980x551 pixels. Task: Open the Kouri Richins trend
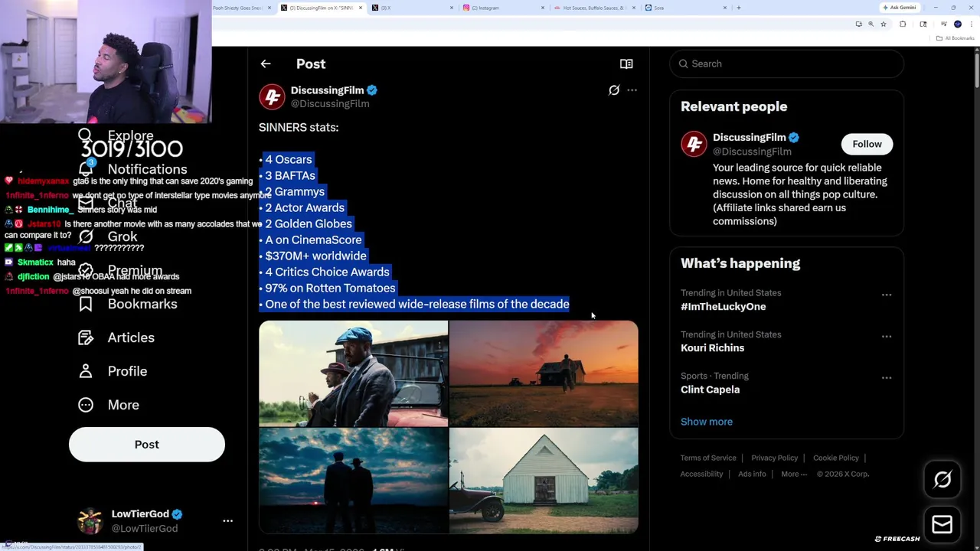pos(712,347)
